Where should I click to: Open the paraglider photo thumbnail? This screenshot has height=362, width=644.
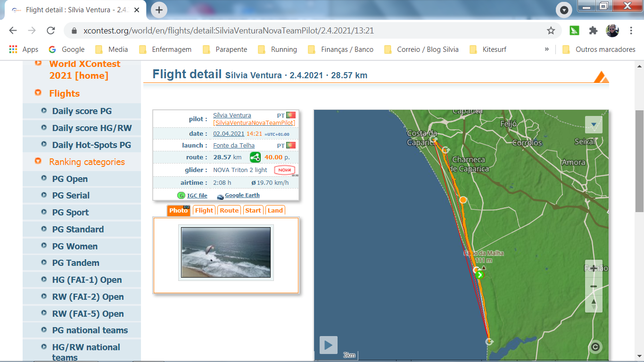(226, 253)
